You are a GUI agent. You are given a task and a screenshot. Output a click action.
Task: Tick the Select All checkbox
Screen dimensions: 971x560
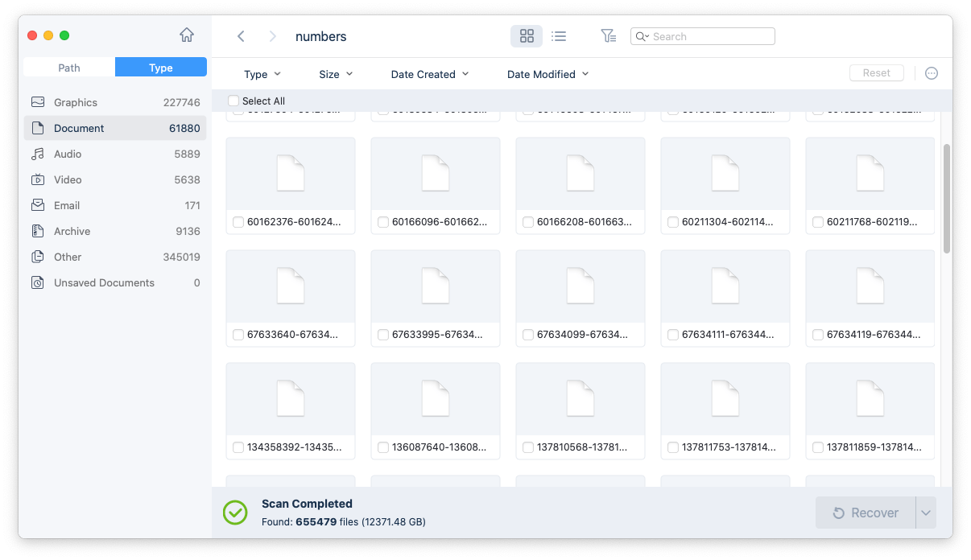click(x=233, y=101)
